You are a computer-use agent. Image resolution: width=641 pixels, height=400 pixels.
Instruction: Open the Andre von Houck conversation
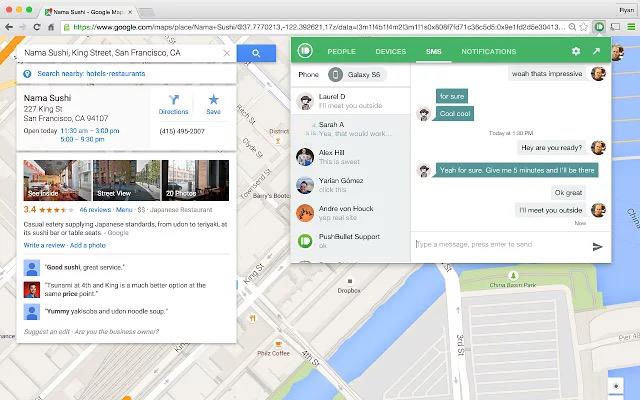[350, 213]
